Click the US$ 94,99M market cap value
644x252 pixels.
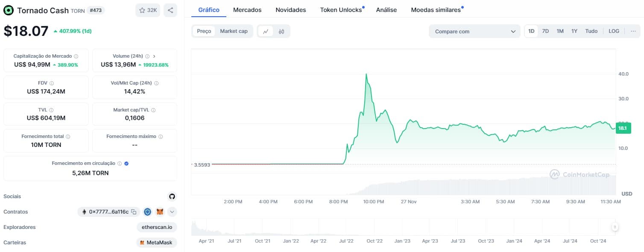[32, 64]
